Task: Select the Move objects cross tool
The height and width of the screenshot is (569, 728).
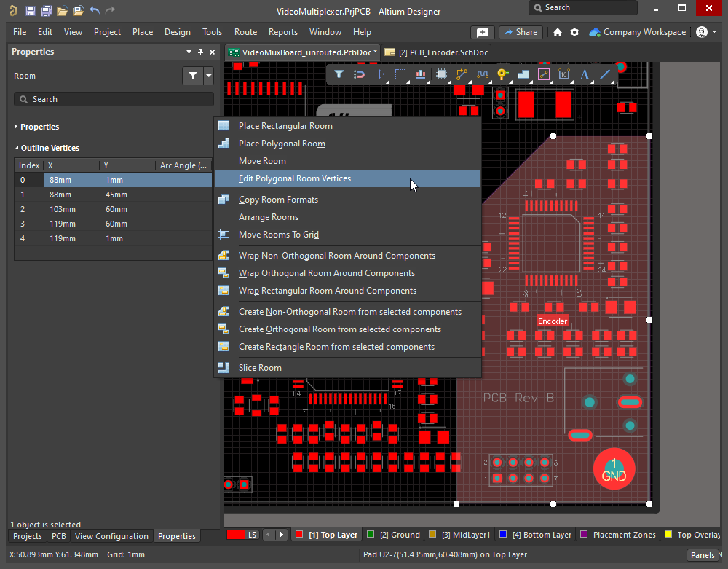Action: tap(380, 74)
